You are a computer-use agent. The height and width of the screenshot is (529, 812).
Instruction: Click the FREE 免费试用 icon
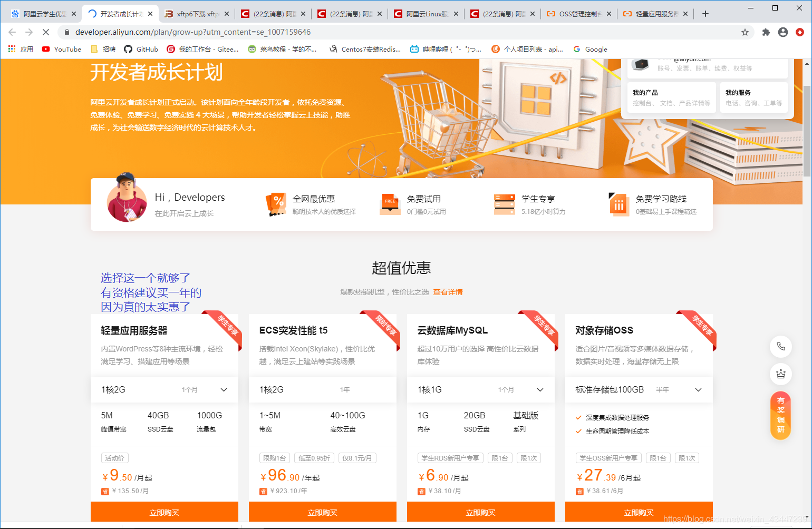point(390,204)
